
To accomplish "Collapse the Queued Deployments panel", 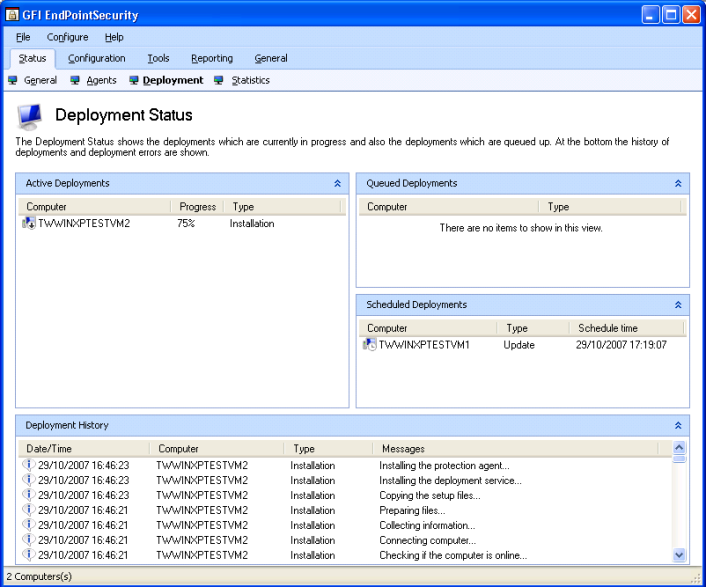I will pos(678,183).
